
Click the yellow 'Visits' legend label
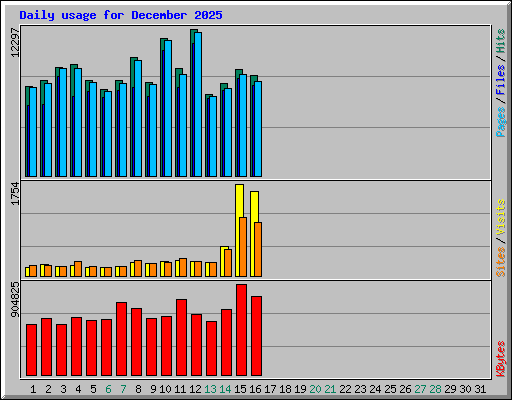click(x=501, y=217)
